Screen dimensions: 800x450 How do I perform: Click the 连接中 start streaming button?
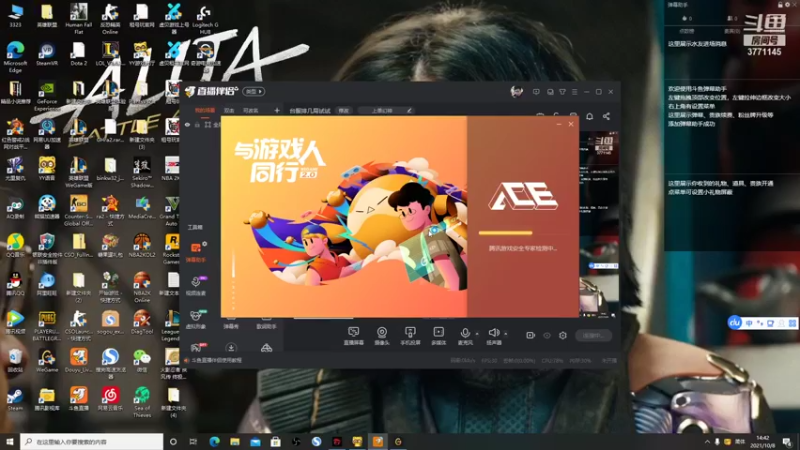point(593,335)
